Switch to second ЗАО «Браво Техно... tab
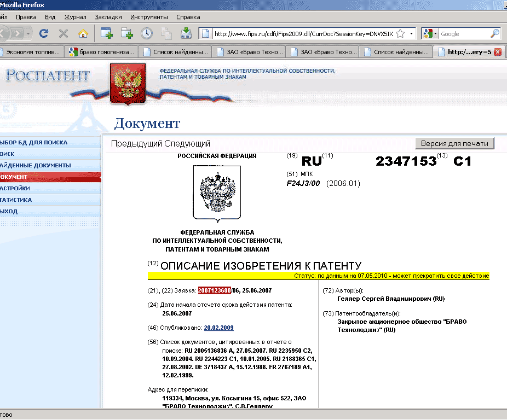Image resolution: width=507 pixels, height=420 pixels. pos(322,52)
